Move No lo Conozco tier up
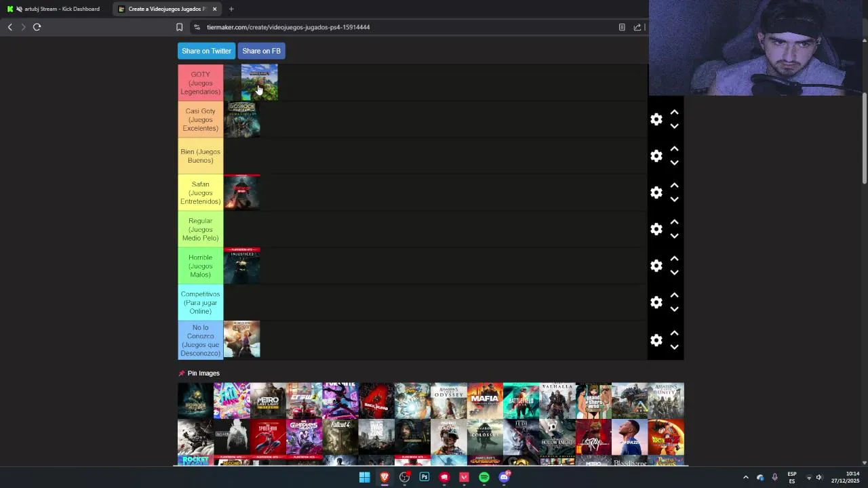Viewport: 868px width, 488px height. coord(674,333)
